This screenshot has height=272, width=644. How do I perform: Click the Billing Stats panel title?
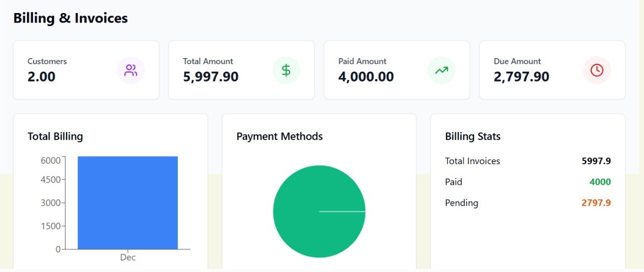coord(473,136)
